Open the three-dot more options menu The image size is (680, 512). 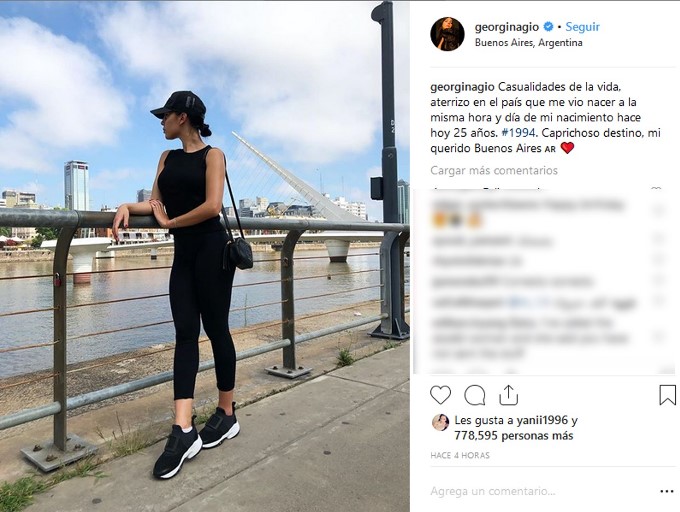(667, 491)
